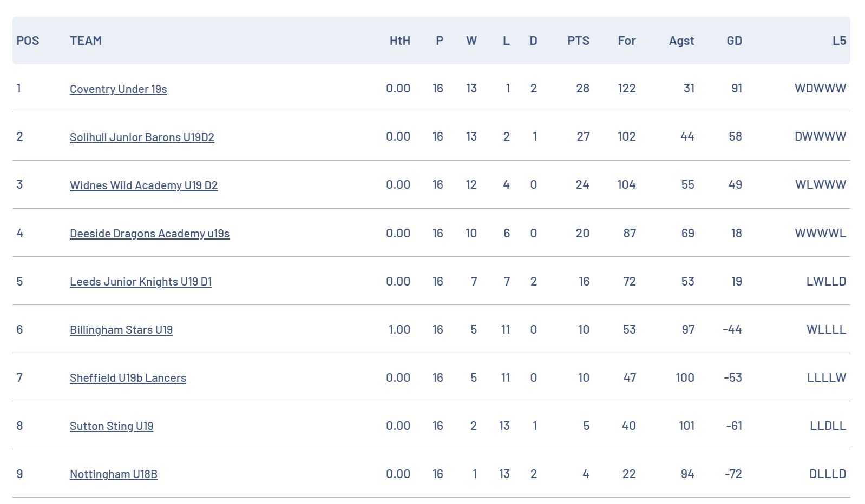The width and height of the screenshot is (865, 504).
Task: Select Leeds Junior Knights U19 D1 link
Action: 141,282
